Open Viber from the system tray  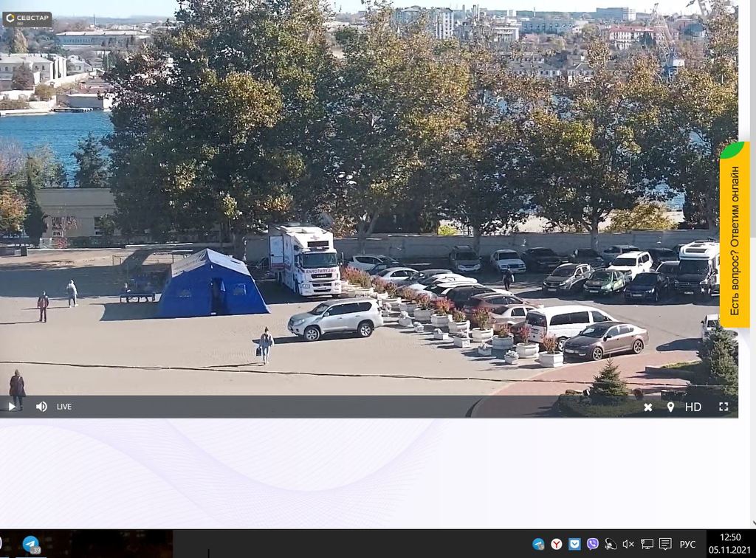[x=592, y=544]
